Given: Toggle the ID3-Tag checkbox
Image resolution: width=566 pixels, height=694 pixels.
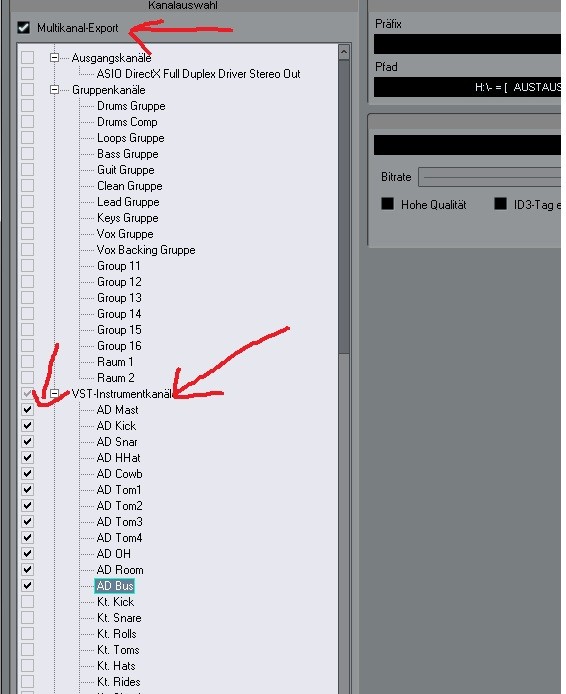Looking at the screenshot, I should pyautogui.click(x=500, y=204).
